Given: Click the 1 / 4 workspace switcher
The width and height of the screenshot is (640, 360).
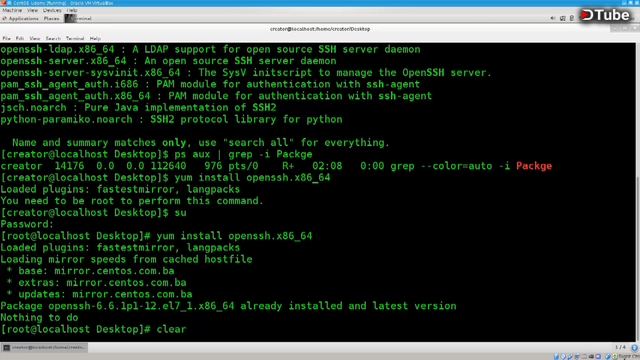Looking at the screenshot, I should click(620, 347).
